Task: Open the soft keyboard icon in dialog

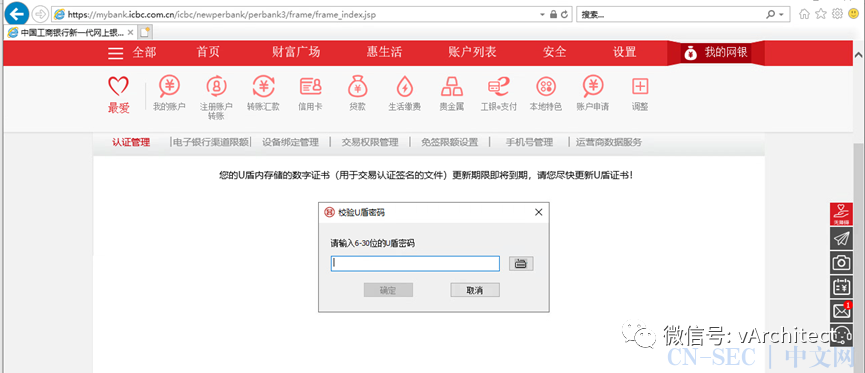Action: click(521, 264)
